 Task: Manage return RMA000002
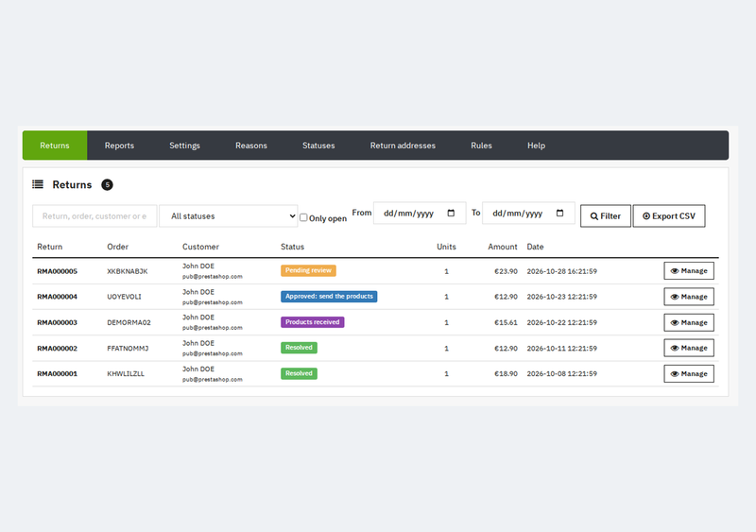[x=689, y=348]
